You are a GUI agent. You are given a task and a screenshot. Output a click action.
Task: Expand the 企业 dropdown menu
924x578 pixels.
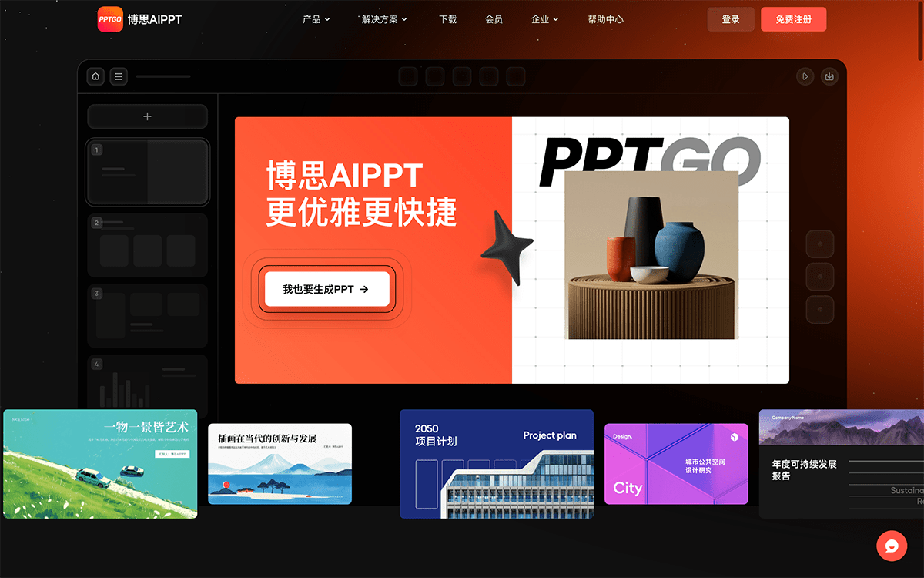pyautogui.click(x=544, y=19)
